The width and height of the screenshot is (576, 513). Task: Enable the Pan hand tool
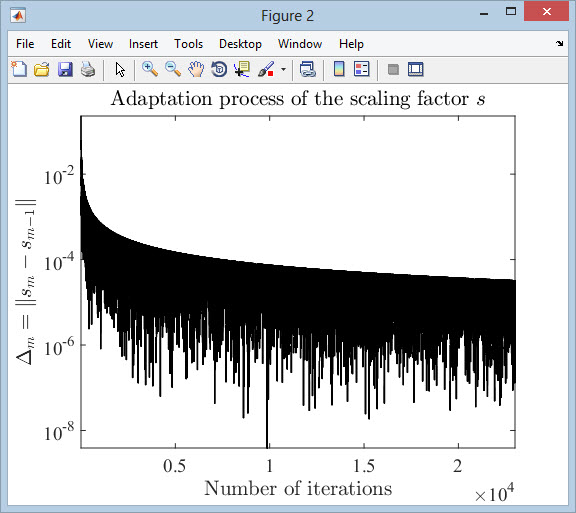click(x=196, y=69)
